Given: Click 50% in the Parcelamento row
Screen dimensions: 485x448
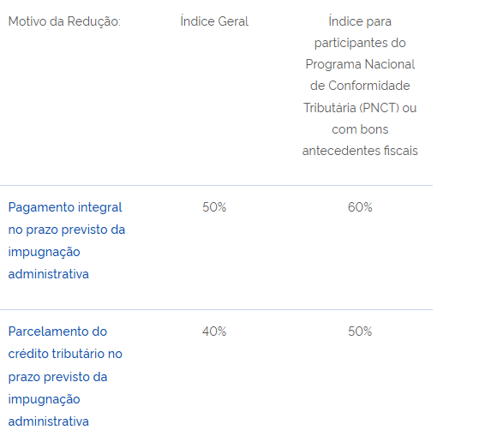Looking at the screenshot, I should coord(360,332).
